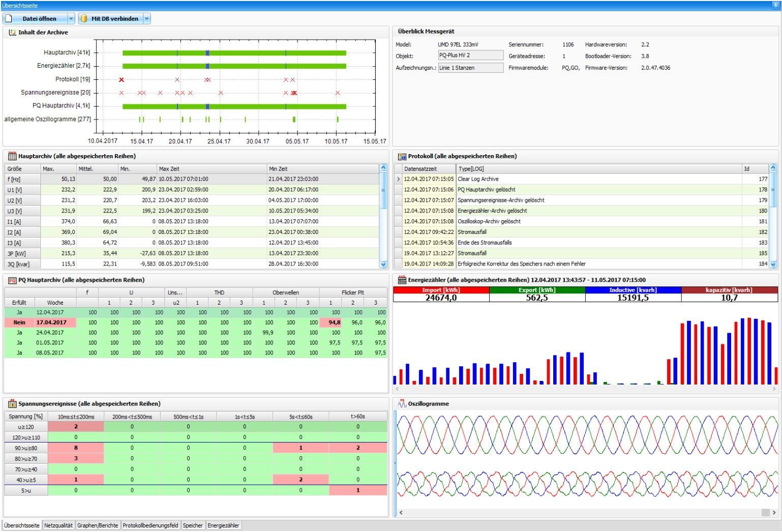782x532 pixels.
Task: Click the Inductive [kvarh] blue header
Action: click(x=633, y=290)
